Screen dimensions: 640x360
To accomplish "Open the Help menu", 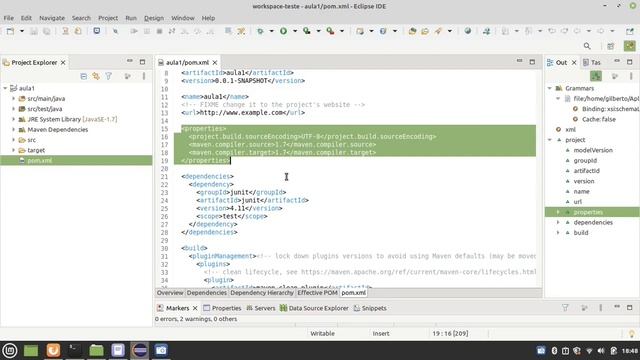I will point(208,18).
